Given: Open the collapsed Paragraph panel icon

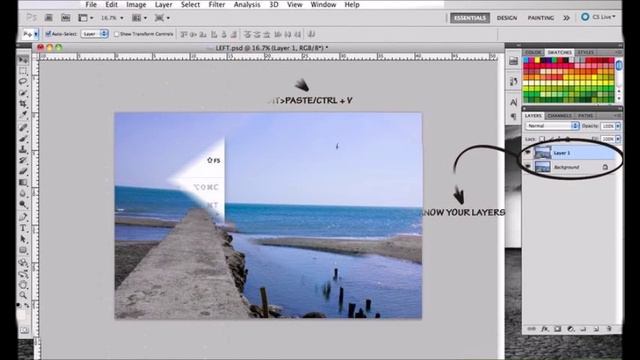Looking at the screenshot, I should (x=513, y=117).
